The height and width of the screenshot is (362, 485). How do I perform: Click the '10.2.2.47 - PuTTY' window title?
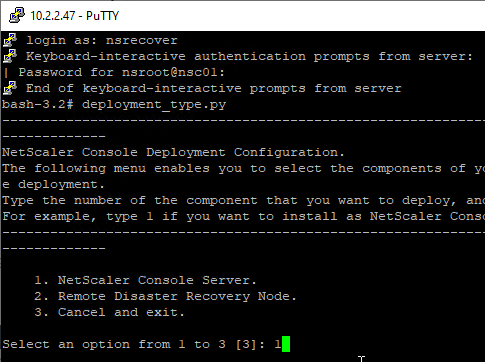tap(75, 16)
